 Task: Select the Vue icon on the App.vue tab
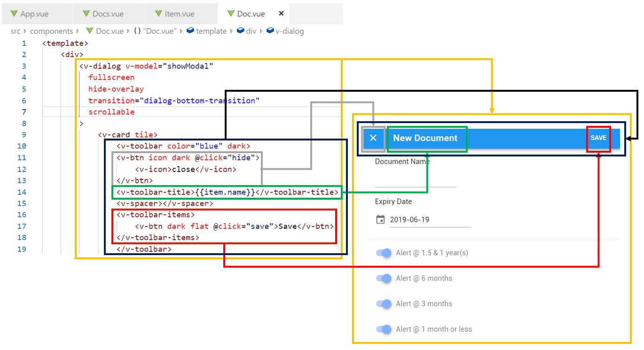click(13, 14)
